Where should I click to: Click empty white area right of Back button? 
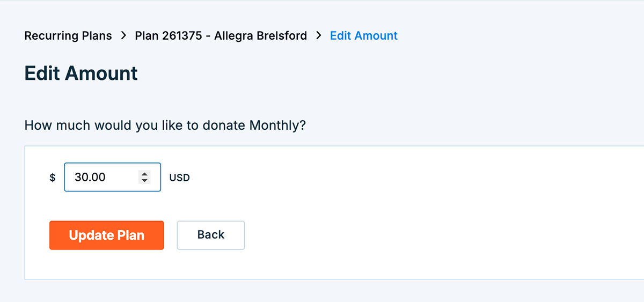click(402, 235)
